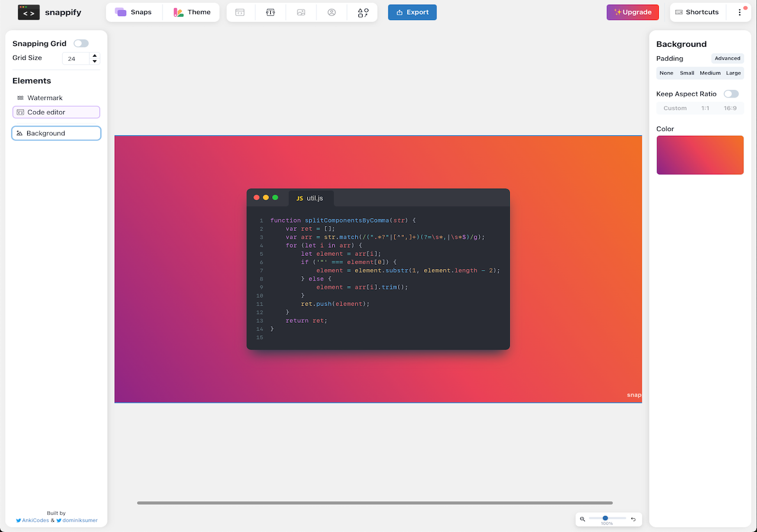This screenshot has width=757, height=532.
Task: Open the Snaps tab
Action: pyautogui.click(x=133, y=12)
